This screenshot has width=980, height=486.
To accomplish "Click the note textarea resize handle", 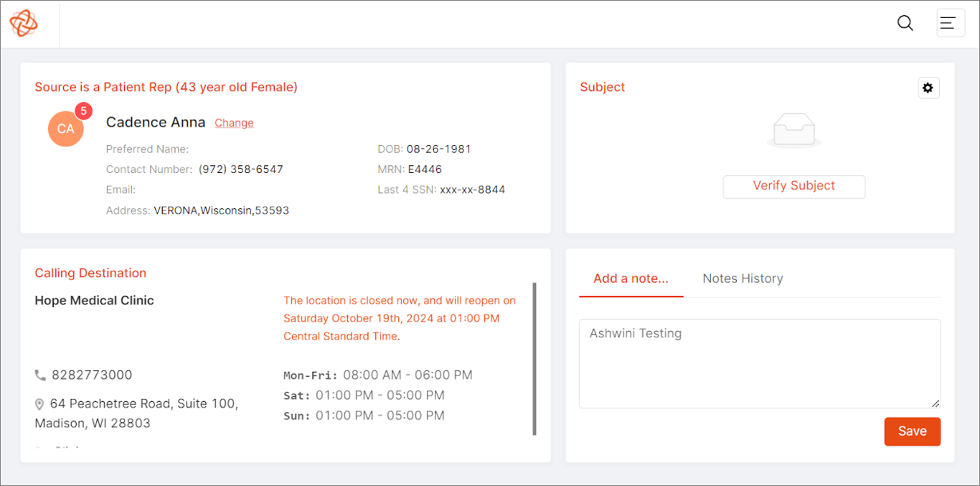I will [x=936, y=403].
